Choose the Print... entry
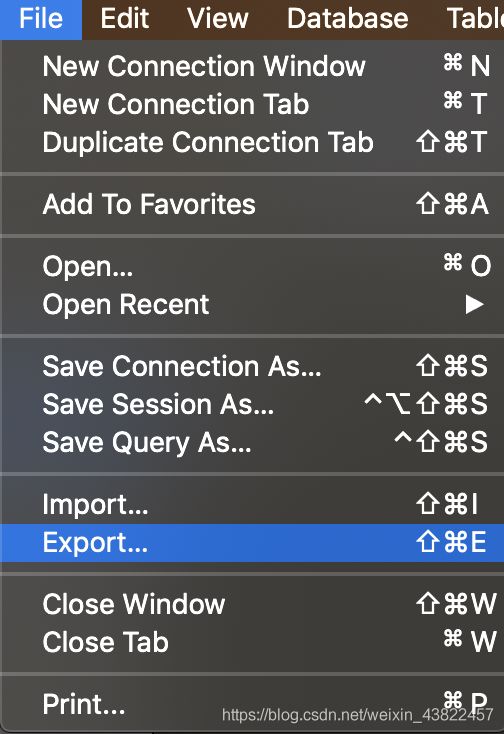The height and width of the screenshot is (734, 504). [252, 704]
